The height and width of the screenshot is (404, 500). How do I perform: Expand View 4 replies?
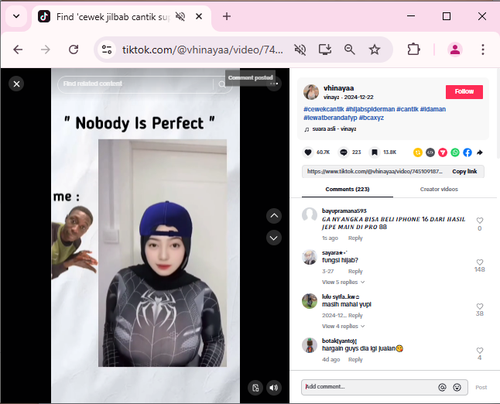[x=343, y=326]
